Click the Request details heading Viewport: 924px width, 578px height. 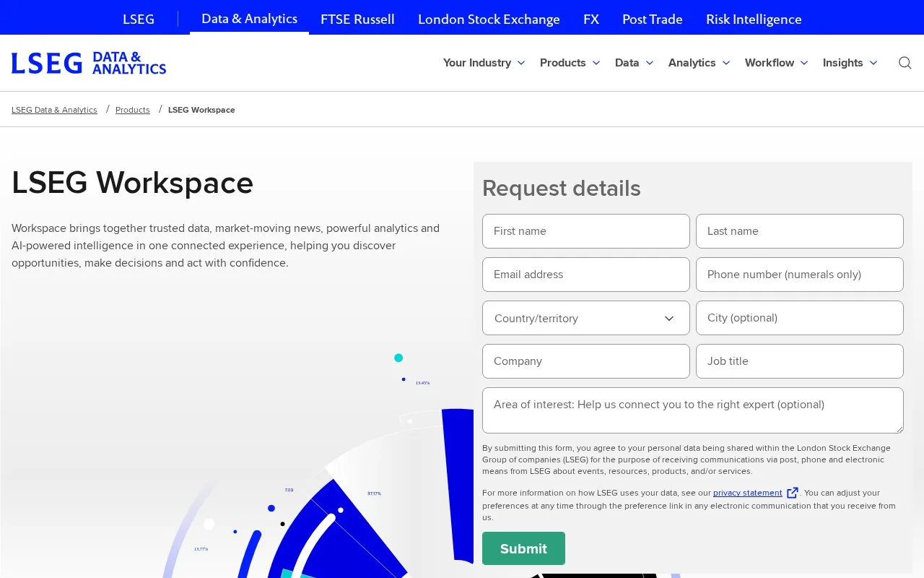click(561, 188)
